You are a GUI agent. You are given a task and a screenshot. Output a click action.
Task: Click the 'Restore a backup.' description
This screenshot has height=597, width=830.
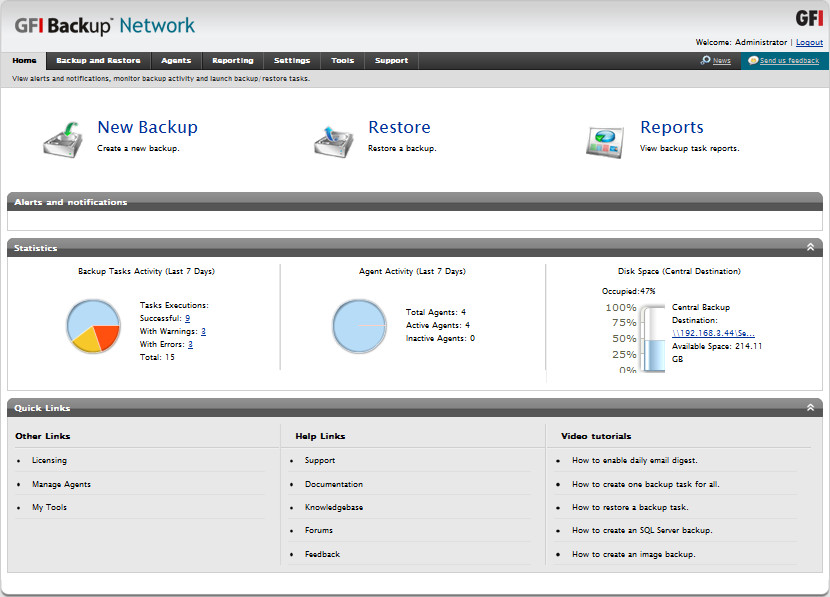click(402, 148)
